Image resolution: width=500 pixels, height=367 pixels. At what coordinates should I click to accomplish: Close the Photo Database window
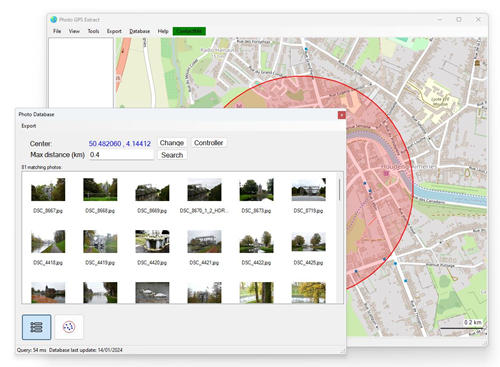342,115
